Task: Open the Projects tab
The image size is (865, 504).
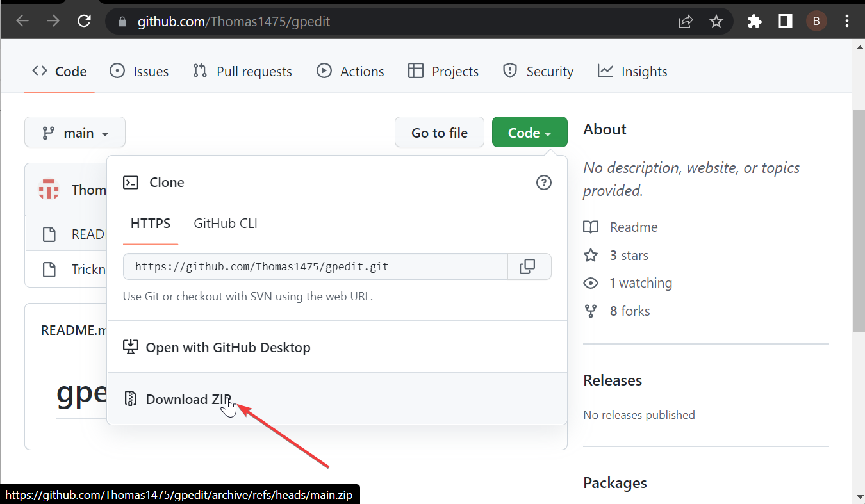Action: coord(443,72)
